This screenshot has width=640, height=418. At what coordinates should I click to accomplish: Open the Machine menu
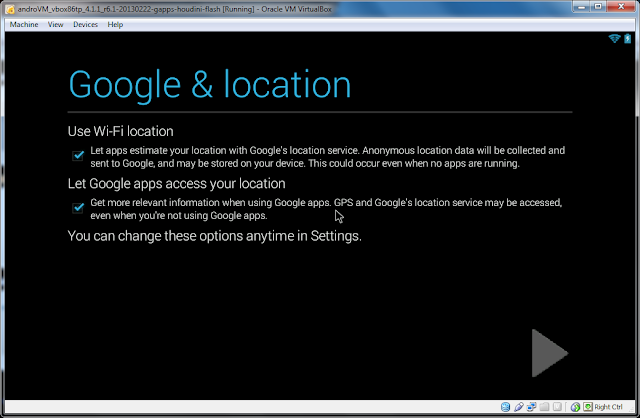24,24
